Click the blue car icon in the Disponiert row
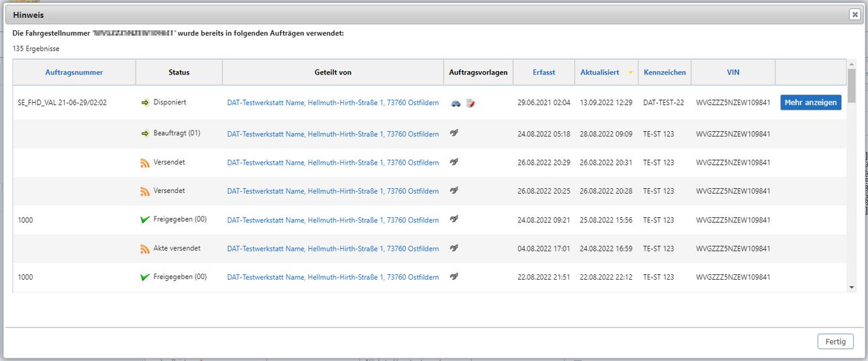Viewport: 868px width, 361px height. [x=456, y=103]
